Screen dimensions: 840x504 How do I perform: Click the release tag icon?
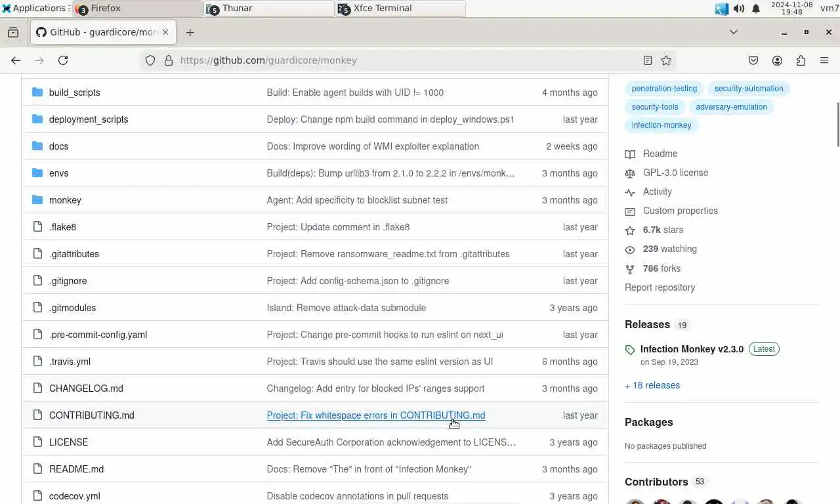tap(630, 350)
